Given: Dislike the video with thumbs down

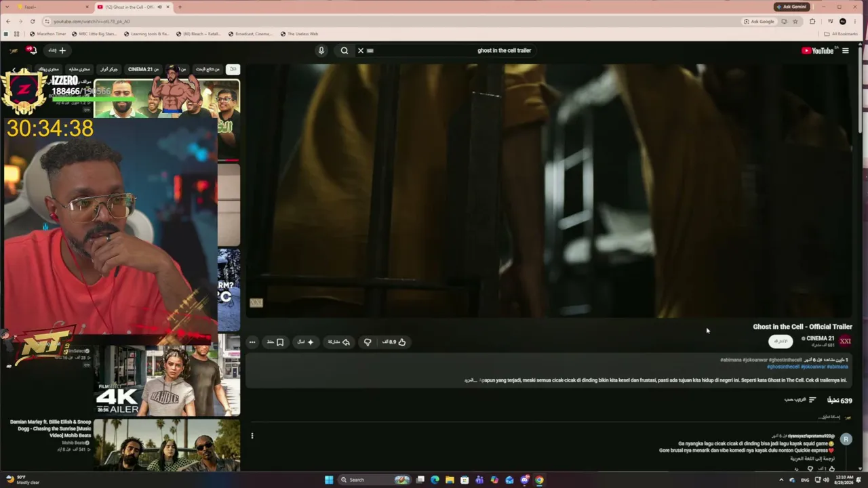Looking at the screenshot, I should [368, 342].
